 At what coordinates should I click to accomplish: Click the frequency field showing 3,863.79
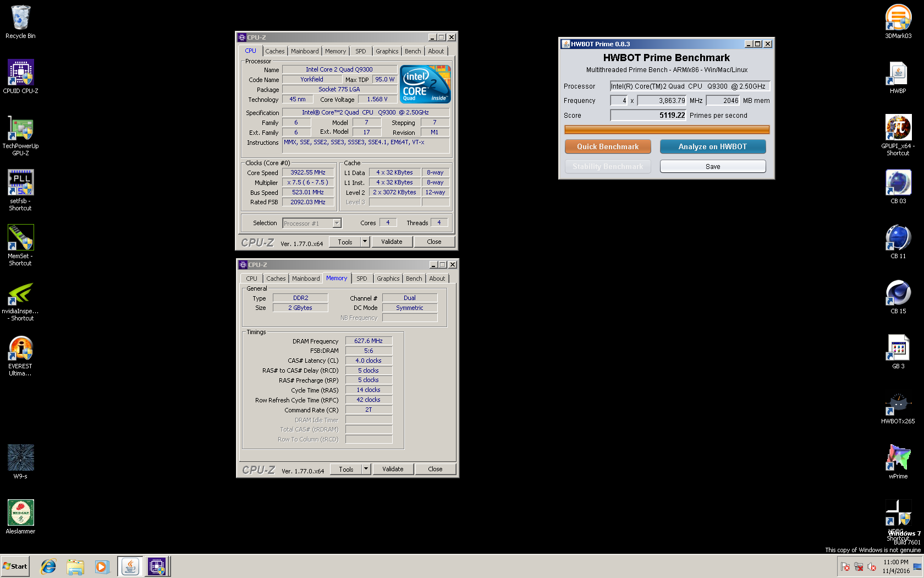point(662,100)
